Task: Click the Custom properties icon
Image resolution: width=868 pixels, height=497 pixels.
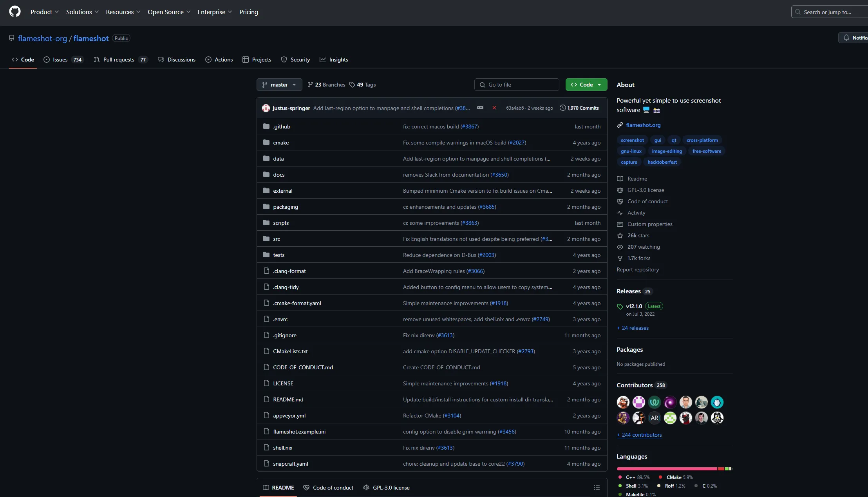Action: point(620,224)
